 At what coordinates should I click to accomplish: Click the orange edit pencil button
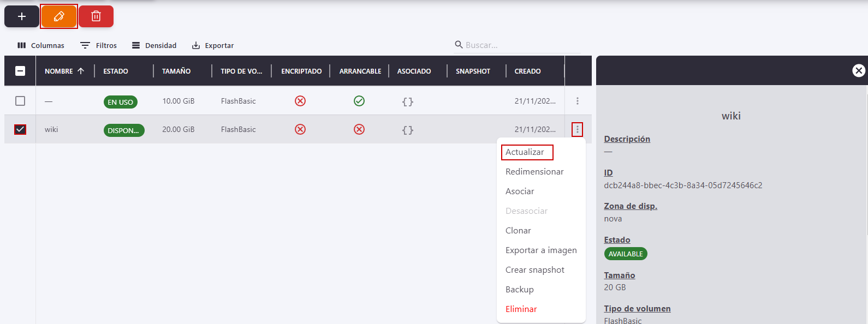[59, 16]
